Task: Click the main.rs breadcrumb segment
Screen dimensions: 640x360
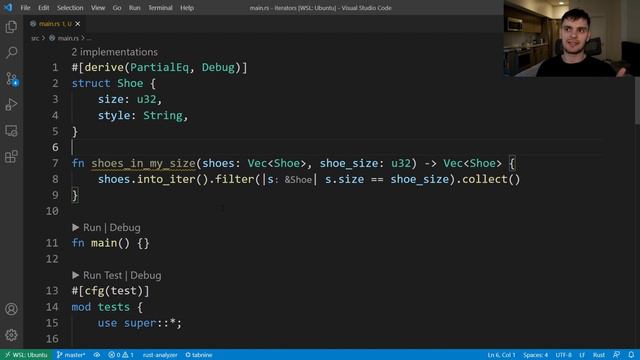Action: 68,38
